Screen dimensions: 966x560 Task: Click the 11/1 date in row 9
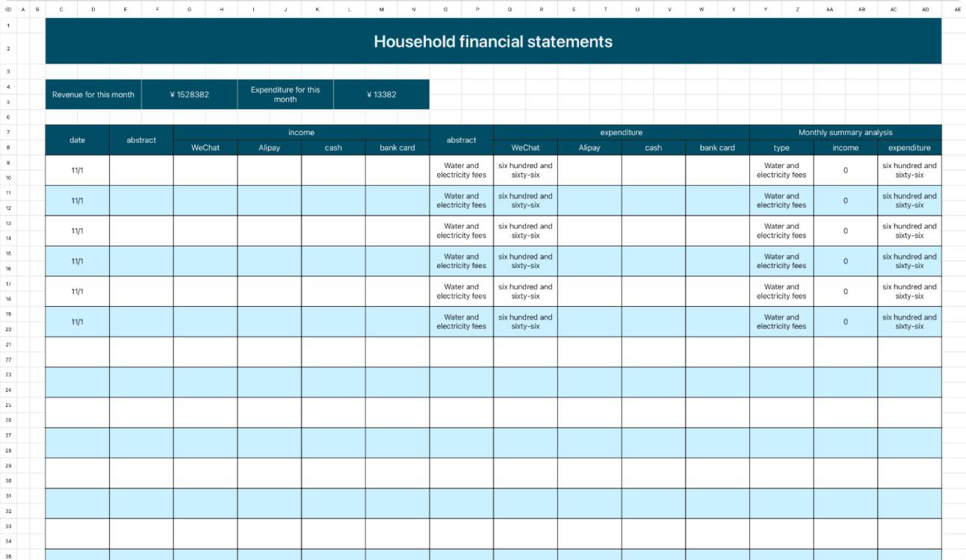[77, 170]
